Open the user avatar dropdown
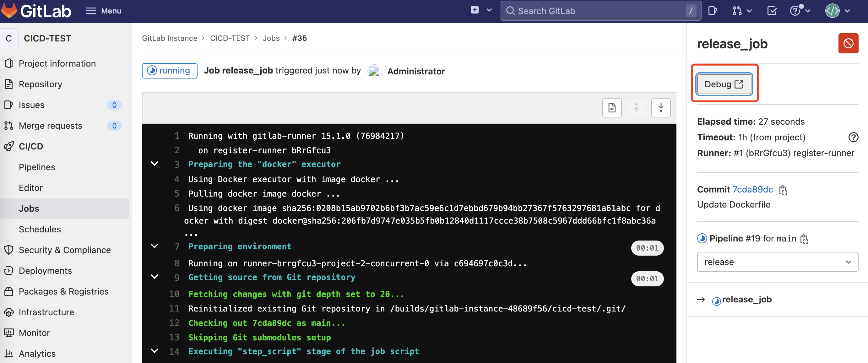 coord(837,11)
